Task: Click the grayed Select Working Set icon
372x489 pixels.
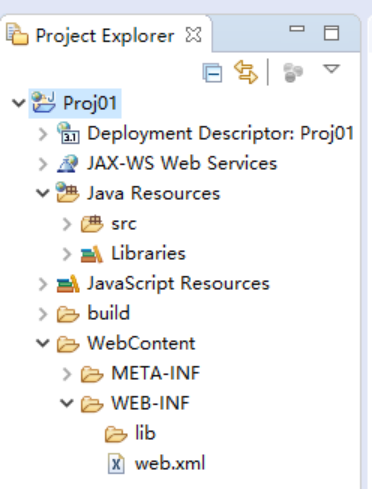Action: click(x=293, y=72)
